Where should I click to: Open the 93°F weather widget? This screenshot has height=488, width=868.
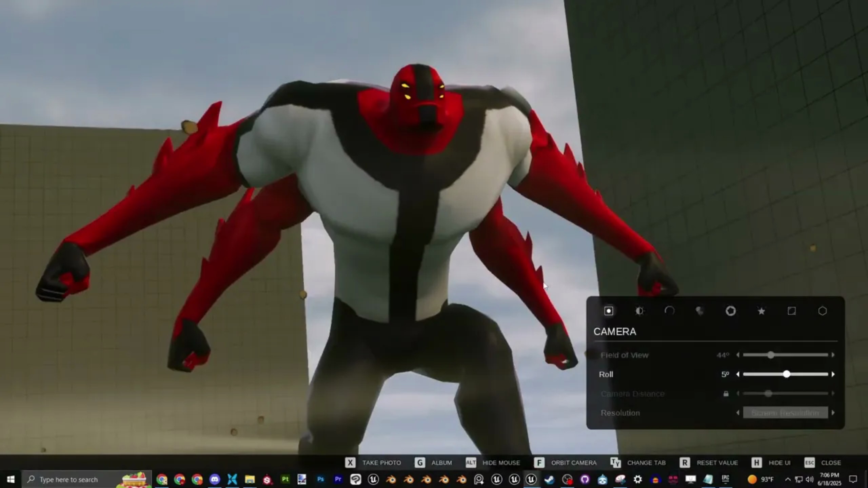click(x=761, y=480)
